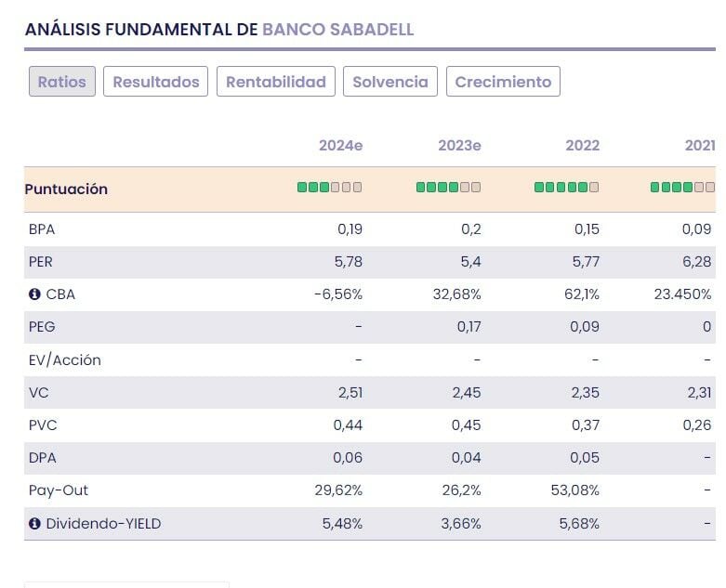
Task: Click the 2023e Puntuación score bar
Action: coord(448,188)
